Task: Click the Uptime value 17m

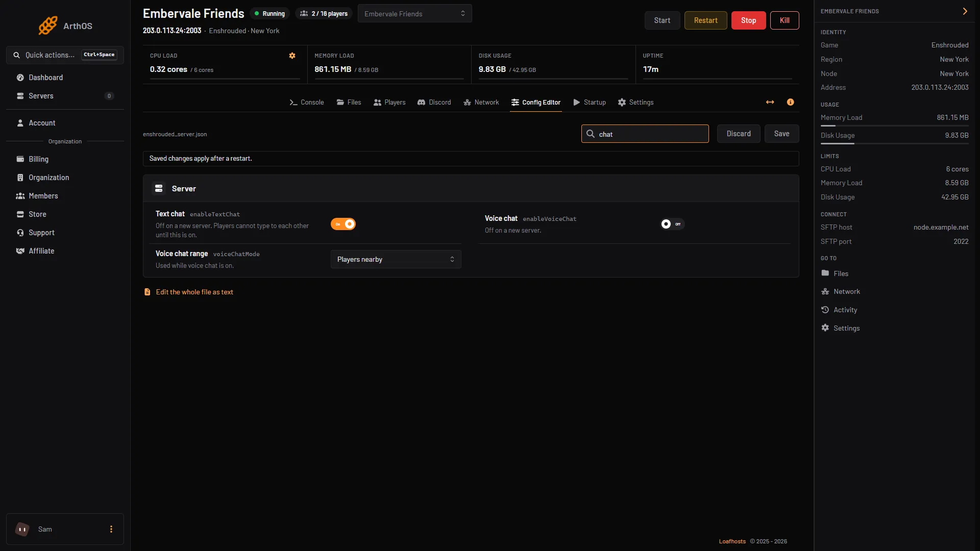Action: pos(650,69)
